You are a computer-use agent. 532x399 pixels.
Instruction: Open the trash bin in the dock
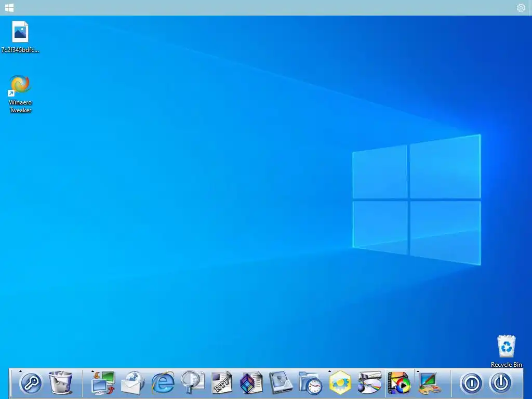tap(61, 383)
